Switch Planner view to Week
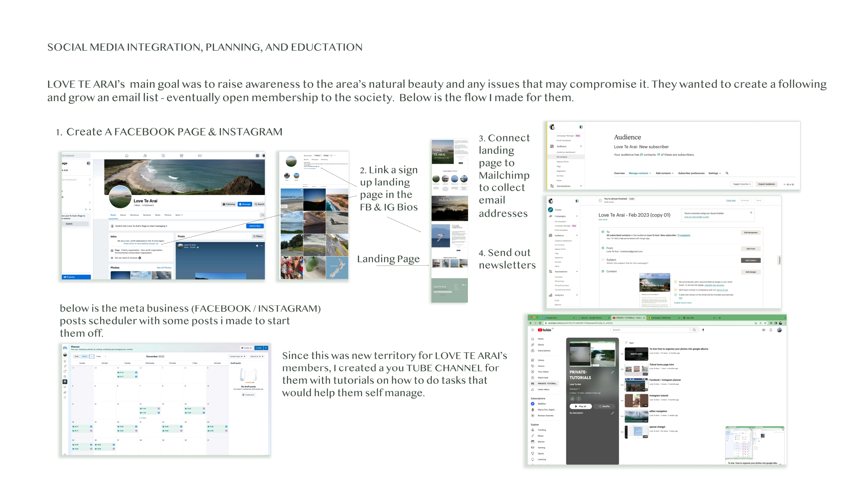The height and width of the screenshot is (489, 868). point(76,356)
